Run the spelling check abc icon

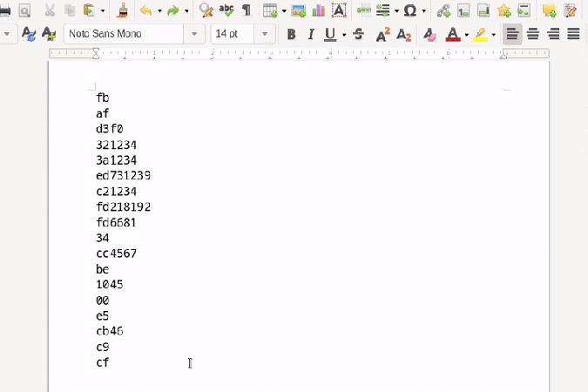[x=226, y=10]
